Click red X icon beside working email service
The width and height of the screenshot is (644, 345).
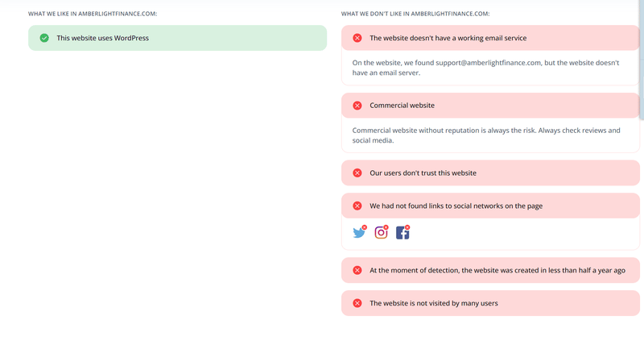(x=357, y=38)
